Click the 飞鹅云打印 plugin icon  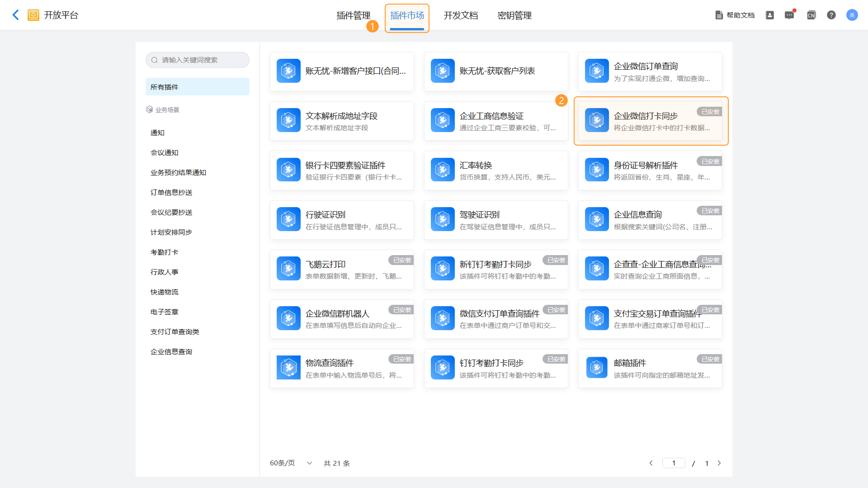[x=288, y=269]
